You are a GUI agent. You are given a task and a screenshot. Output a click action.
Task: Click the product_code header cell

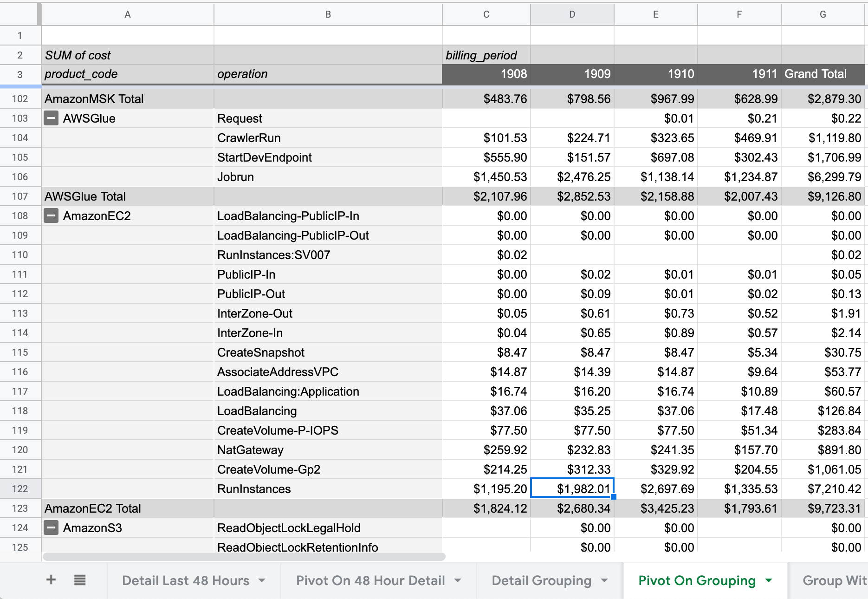pos(128,74)
